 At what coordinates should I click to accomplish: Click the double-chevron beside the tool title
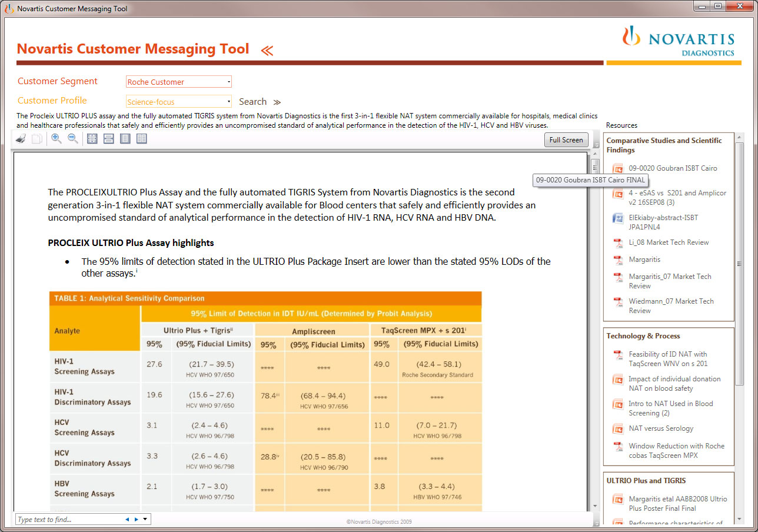[267, 51]
